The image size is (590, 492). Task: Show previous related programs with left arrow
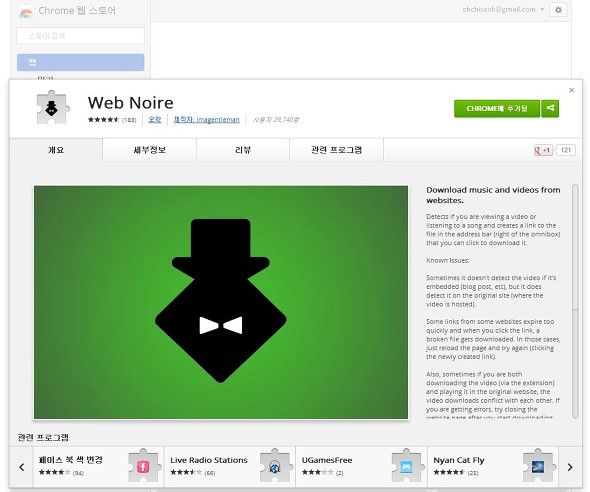point(22,467)
